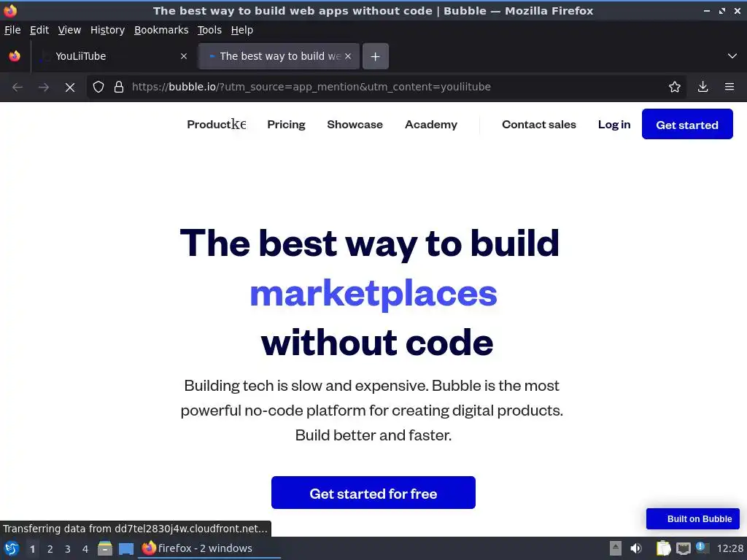Open the Help menu

(x=242, y=30)
